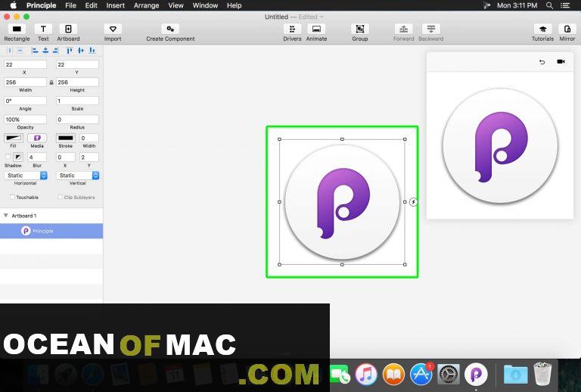Image resolution: width=581 pixels, height=392 pixels.
Task: Click the Height input field
Action: click(77, 82)
